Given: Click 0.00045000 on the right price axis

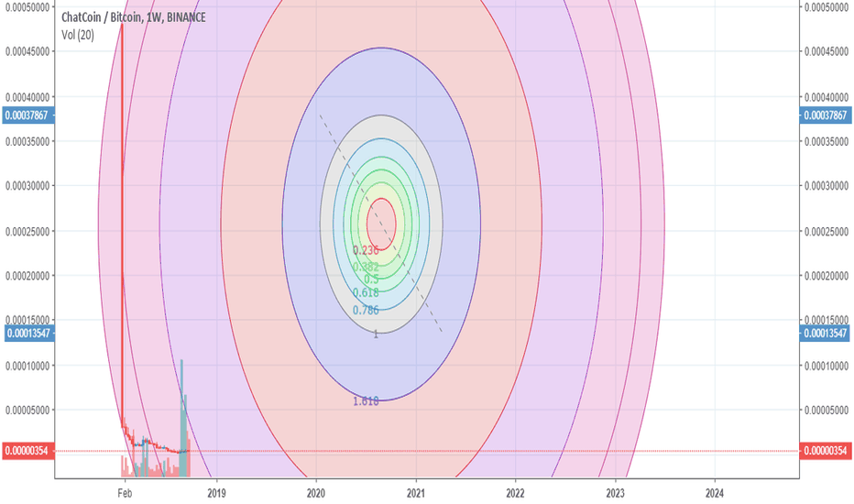Looking at the screenshot, I should (827, 51).
